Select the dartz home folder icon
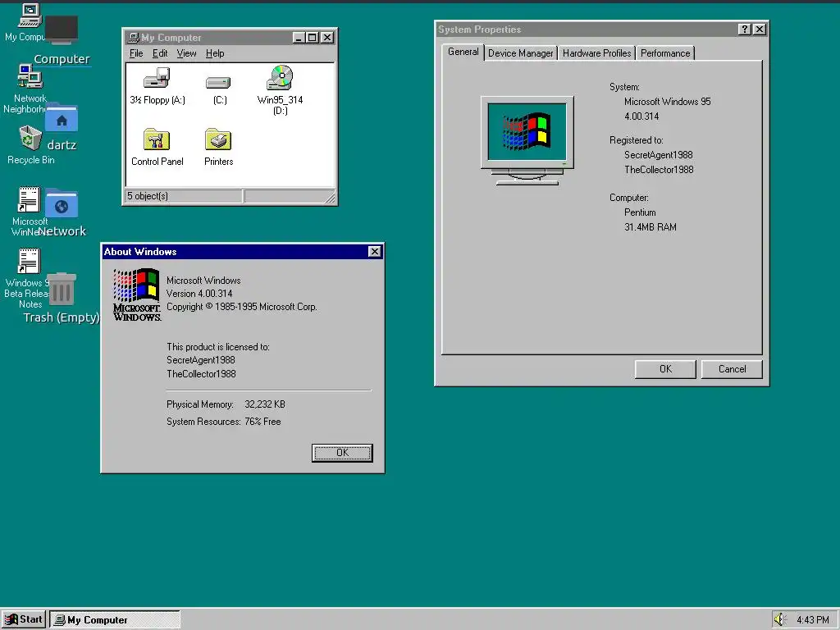Viewport: 840px width, 630px height. tap(62, 118)
